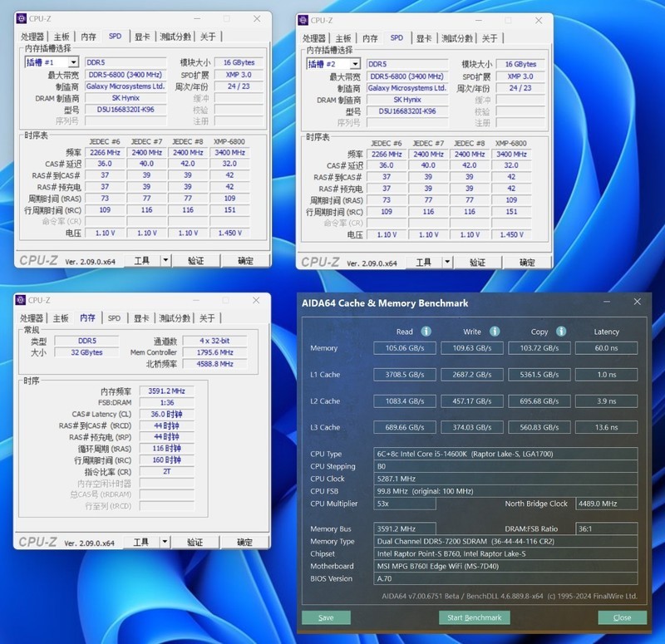
Task: Click 确定 in the second CPU-Z window
Action: click(525, 260)
